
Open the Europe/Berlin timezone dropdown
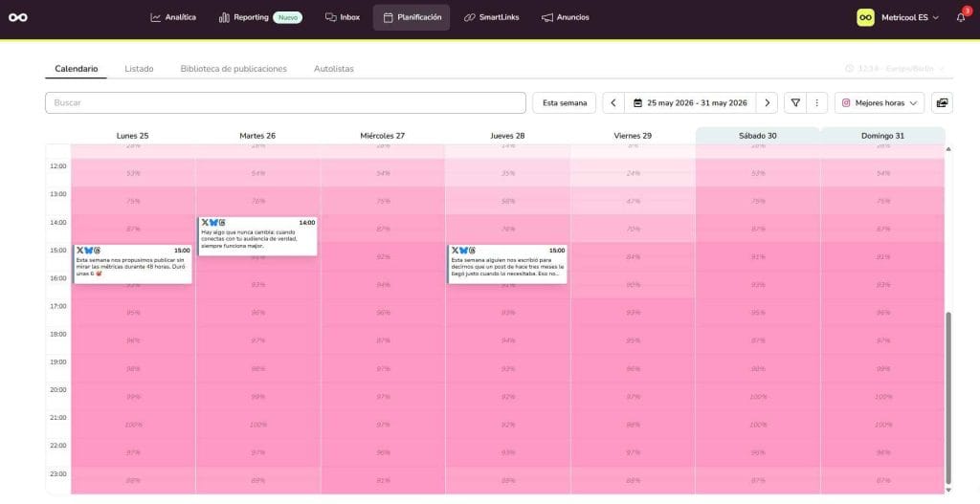tap(895, 69)
